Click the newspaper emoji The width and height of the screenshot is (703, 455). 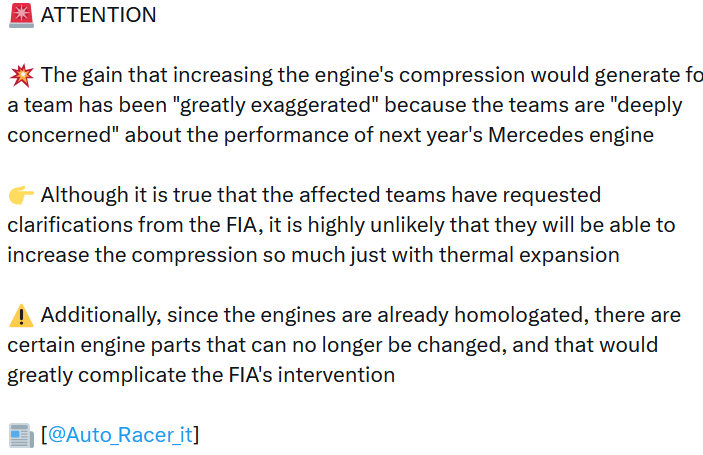20,435
